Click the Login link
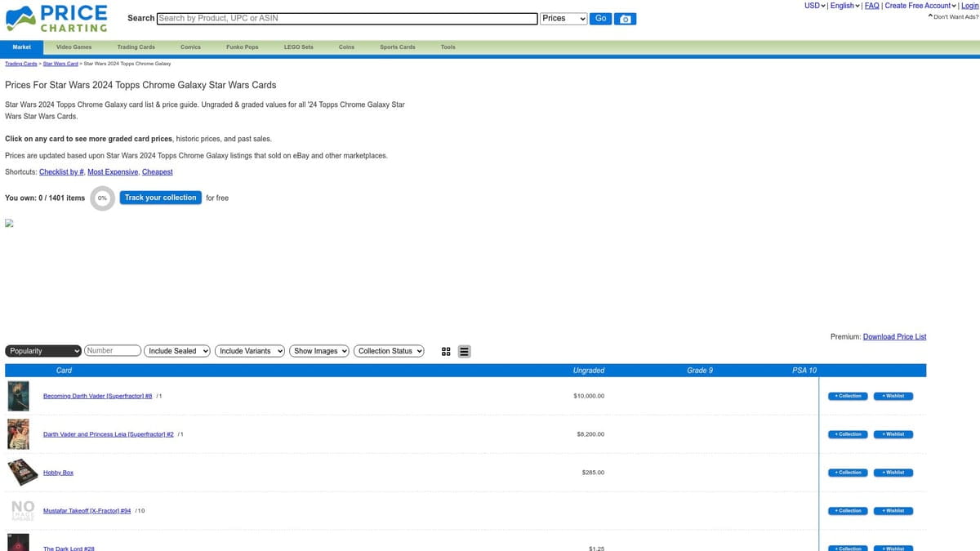980x551 pixels. (x=969, y=6)
